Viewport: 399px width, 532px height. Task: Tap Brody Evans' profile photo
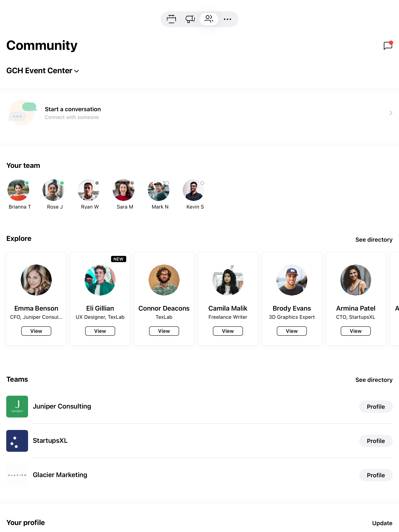tap(292, 280)
